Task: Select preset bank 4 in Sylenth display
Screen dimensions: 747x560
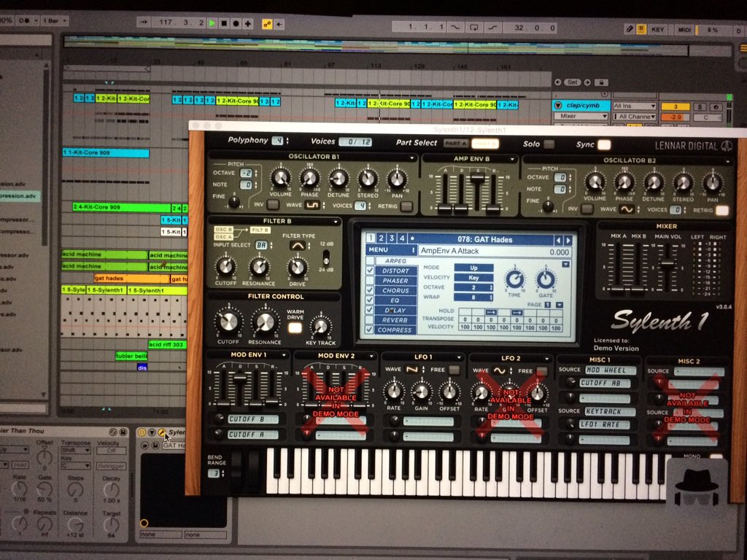Action: point(402,238)
